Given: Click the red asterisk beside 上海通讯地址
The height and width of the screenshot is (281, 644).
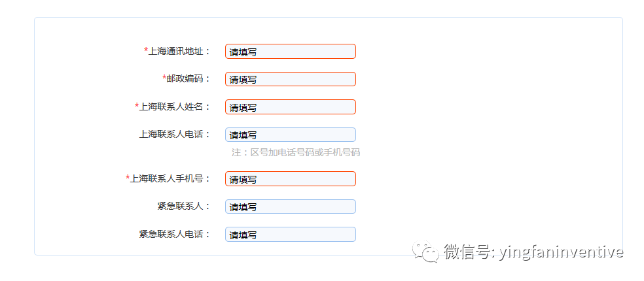Looking at the screenshot, I should point(146,50).
